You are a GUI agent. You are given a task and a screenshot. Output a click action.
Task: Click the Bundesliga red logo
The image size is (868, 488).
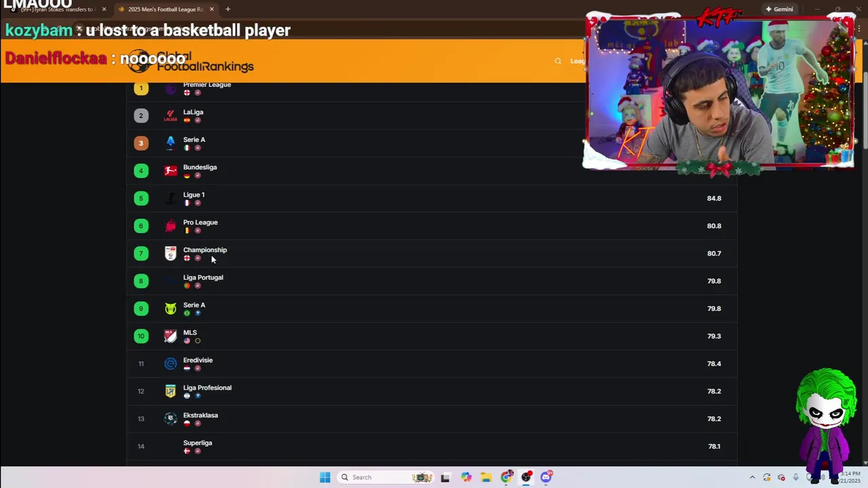170,171
